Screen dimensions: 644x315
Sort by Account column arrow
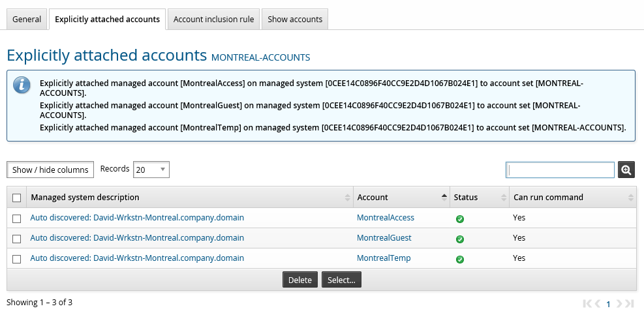[x=444, y=197]
